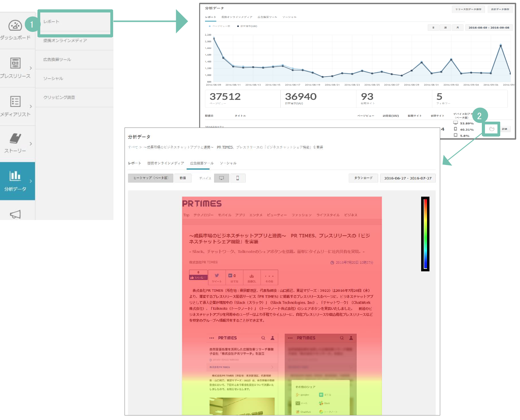
Task: Click the PR TIMES logo in heatmap page
Action: coord(202,203)
